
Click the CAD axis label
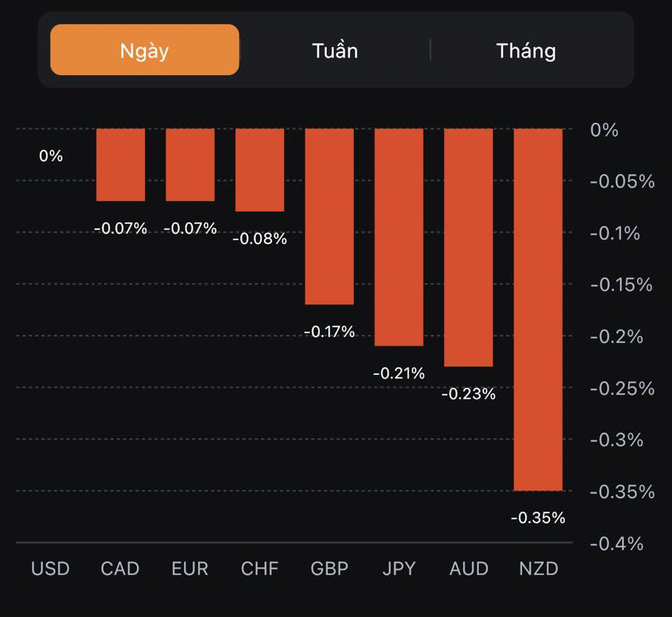(x=120, y=569)
